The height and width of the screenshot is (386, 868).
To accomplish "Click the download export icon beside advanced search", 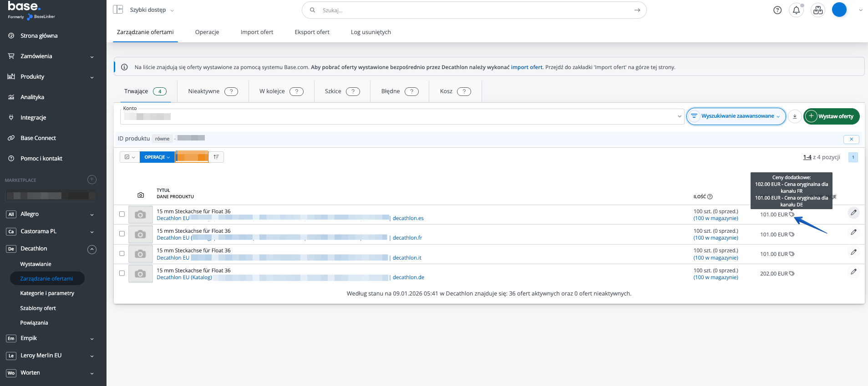I will 795,116.
